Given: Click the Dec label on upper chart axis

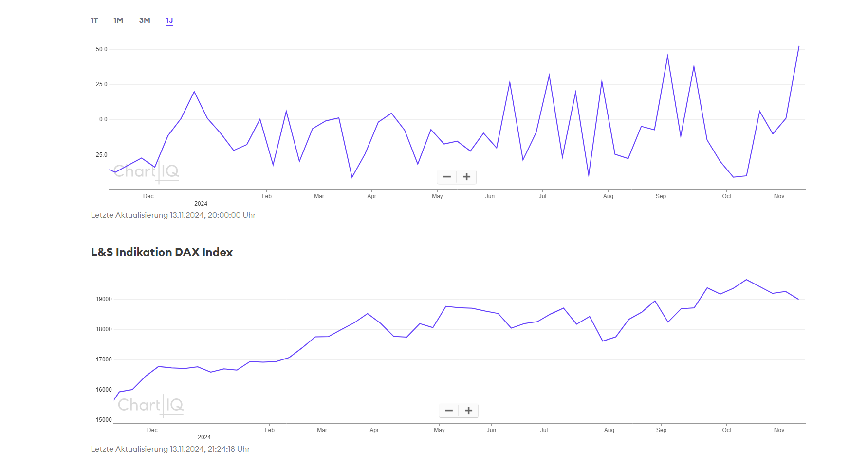Looking at the screenshot, I should [148, 196].
